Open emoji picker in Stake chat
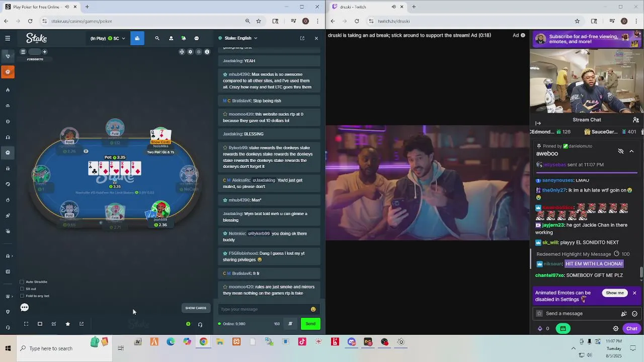This screenshot has height=362, width=644. tap(313, 309)
